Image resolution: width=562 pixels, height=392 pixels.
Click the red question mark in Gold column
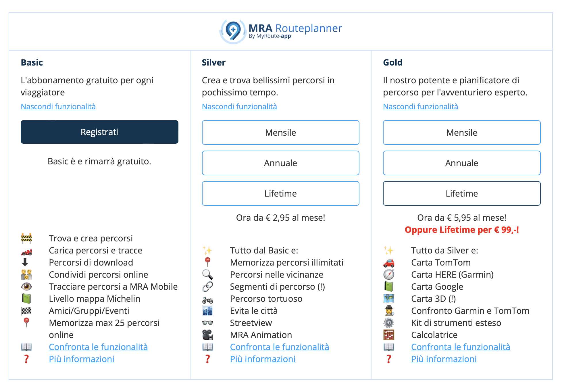389,359
